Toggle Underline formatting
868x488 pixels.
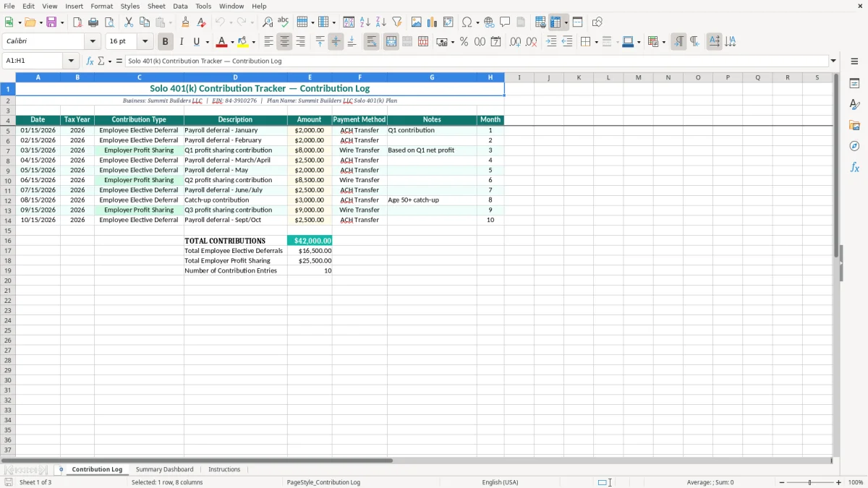196,42
